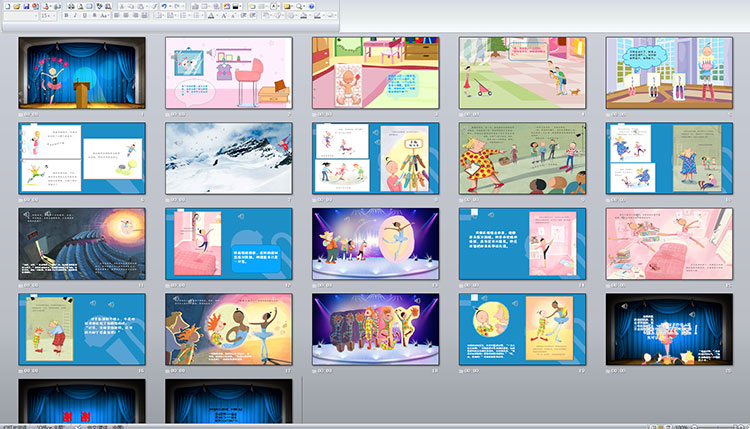The image size is (750, 429).
Task: Select last slide 22 with curtain text
Action: tap(229, 401)
